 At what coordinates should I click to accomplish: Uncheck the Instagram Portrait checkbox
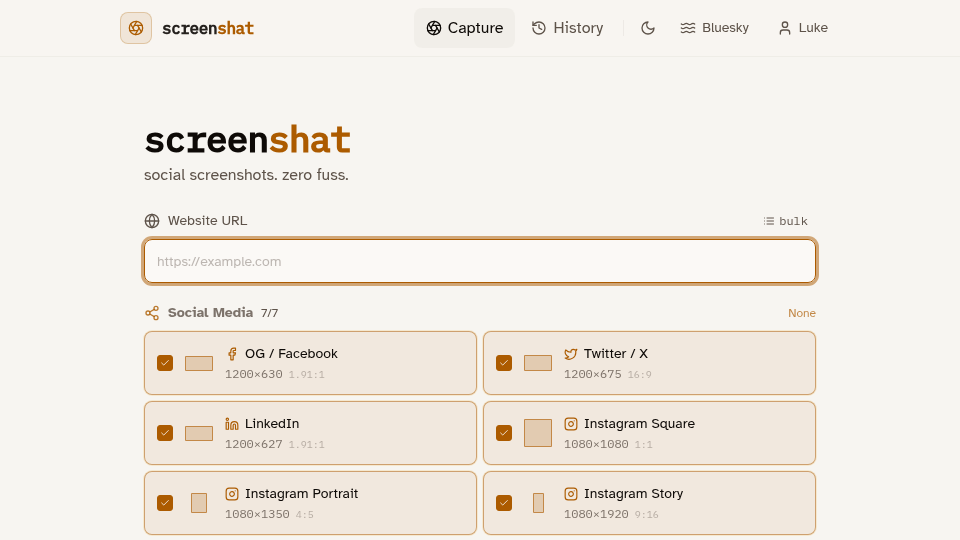click(x=165, y=503)
